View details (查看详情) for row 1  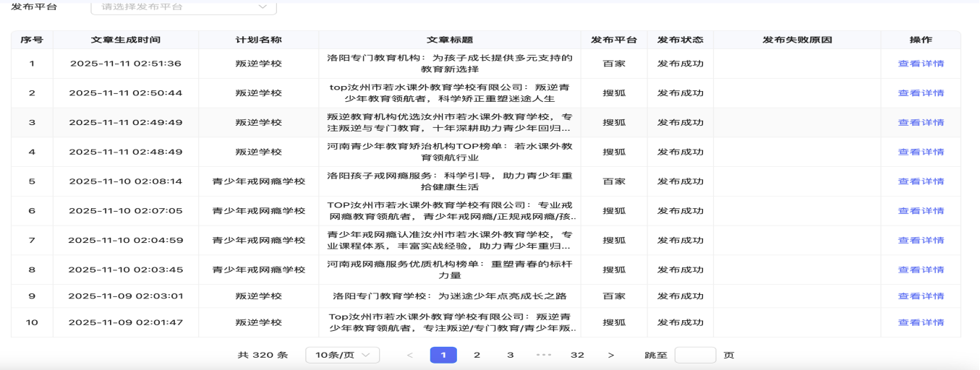coord(921,64)
